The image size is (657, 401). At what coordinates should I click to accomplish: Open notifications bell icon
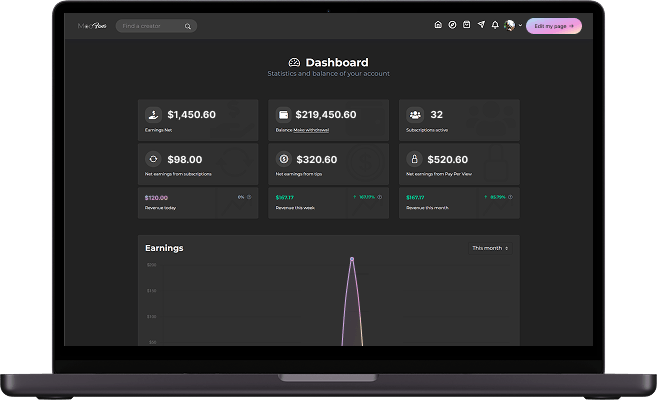495,25
